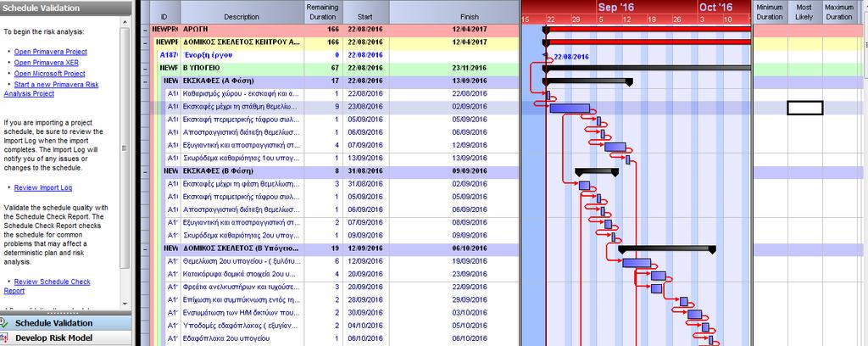Click the help pane vertical scrollbar thumb

pos(125,147)
